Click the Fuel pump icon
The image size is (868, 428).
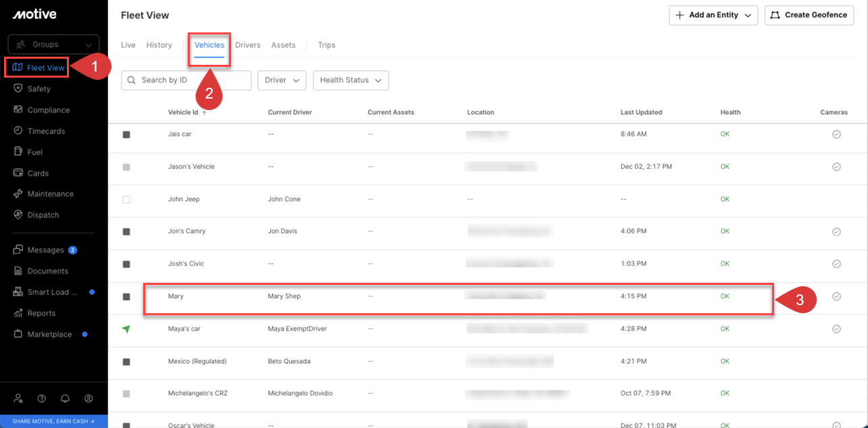point(18,152)
